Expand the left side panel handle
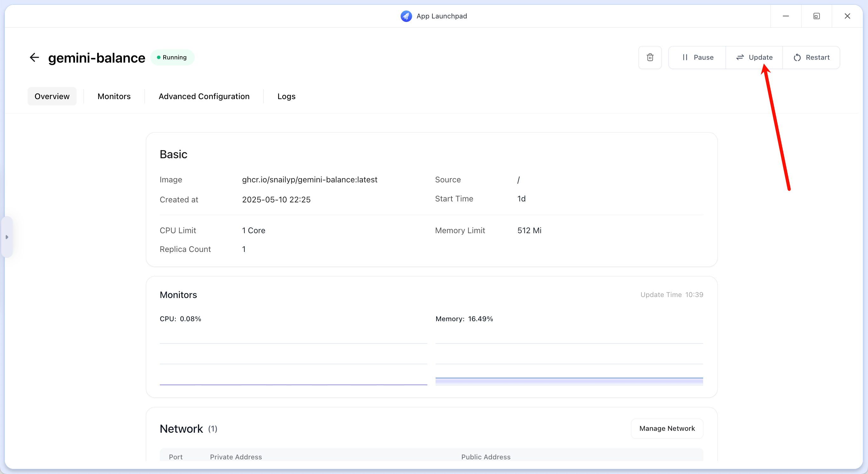The width and height of the screenshot is (868, 474). pyautogui.click(x=7, y=237)
